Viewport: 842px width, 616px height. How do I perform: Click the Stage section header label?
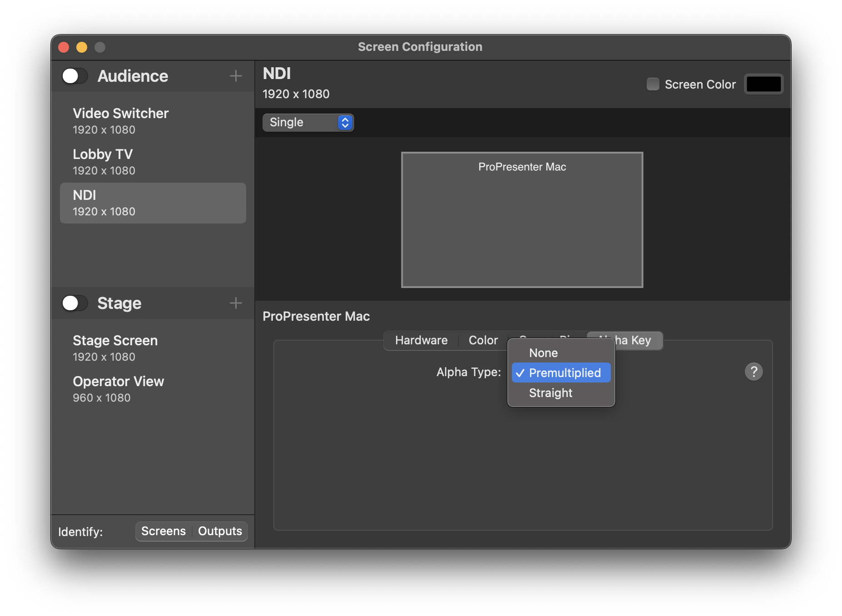pos(119,303)
